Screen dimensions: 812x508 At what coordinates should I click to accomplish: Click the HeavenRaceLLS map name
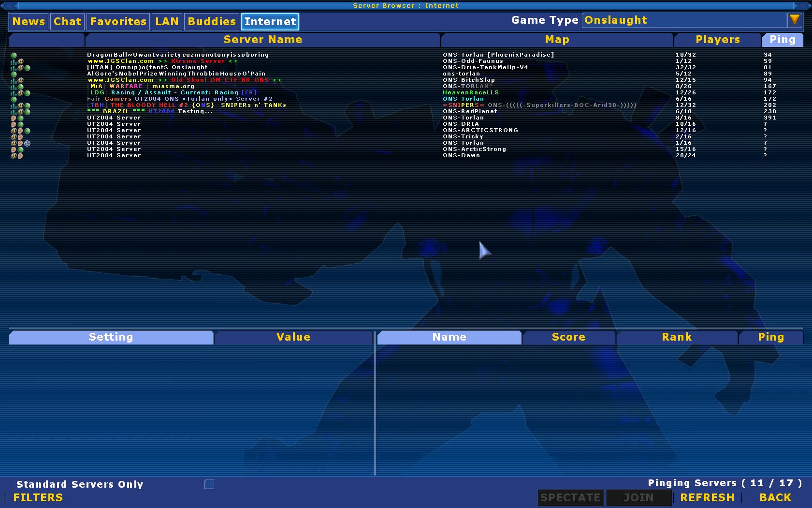tap(471, 92)
